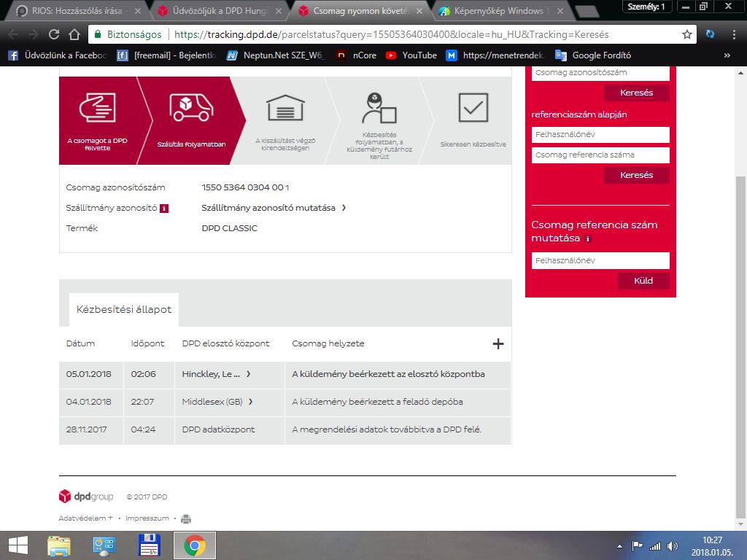Click the page vertical scrollbar
The height and width of the screenshot is (560, 747).
(x=740, y=348)
